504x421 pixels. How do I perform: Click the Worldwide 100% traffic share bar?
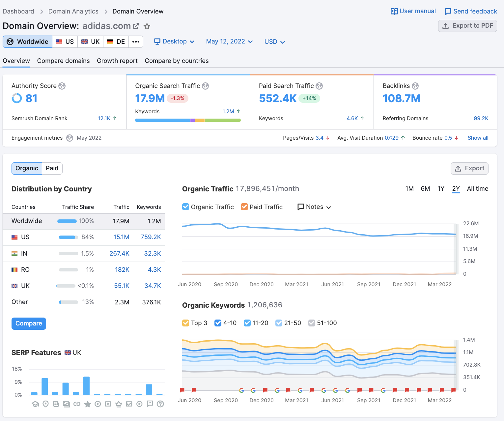click(x=67, y=221)
